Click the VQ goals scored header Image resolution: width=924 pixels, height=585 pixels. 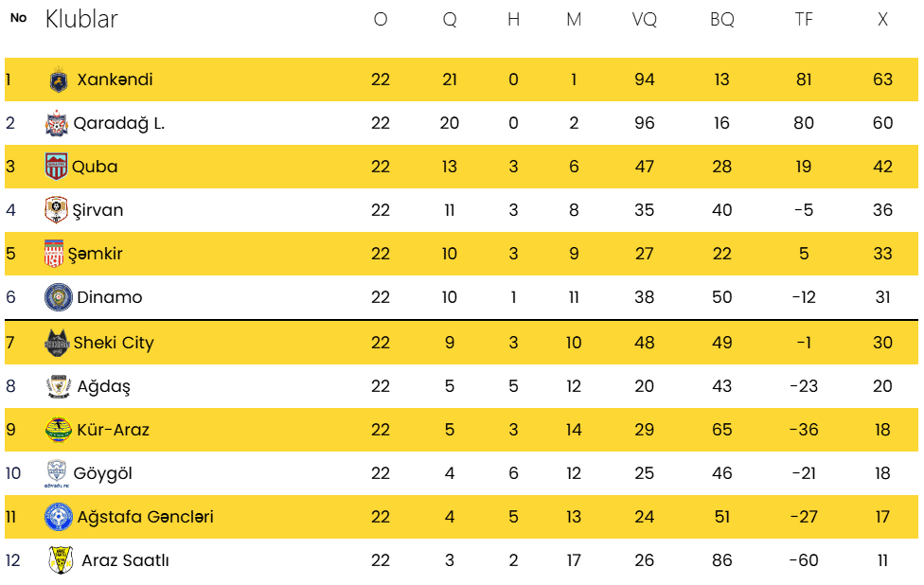[x=645, y=19]
